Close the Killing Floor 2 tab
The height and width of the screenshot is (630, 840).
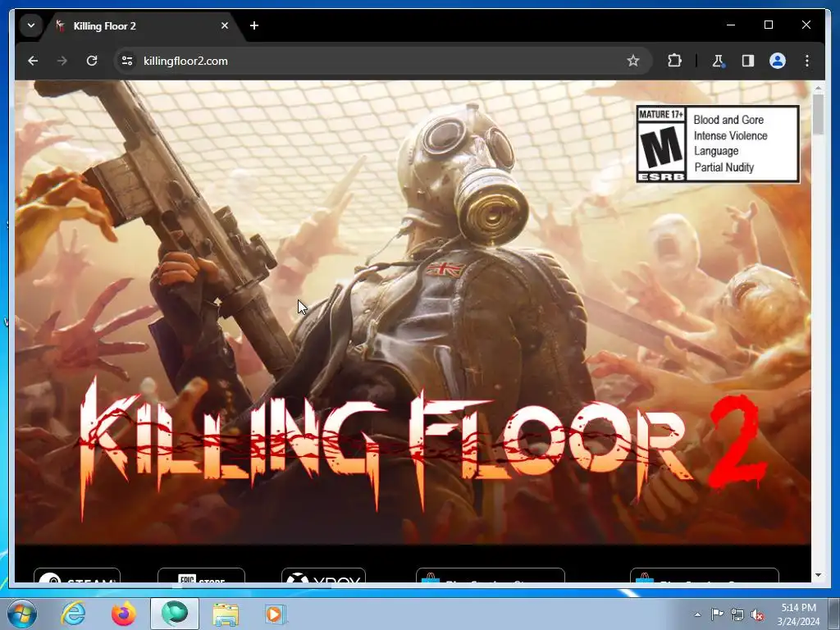pos(225,25)
